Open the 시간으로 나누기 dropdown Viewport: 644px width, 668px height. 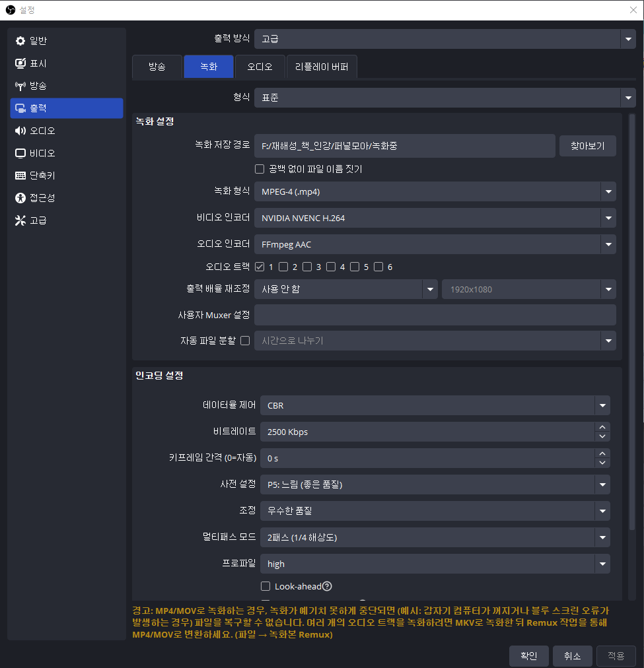(435, 341)
